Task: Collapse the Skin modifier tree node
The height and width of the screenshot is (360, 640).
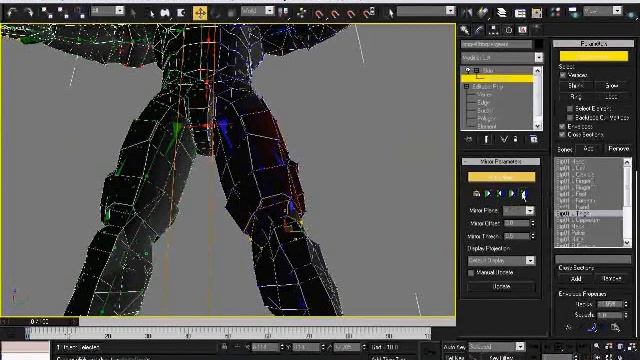Action: [476, 70]
